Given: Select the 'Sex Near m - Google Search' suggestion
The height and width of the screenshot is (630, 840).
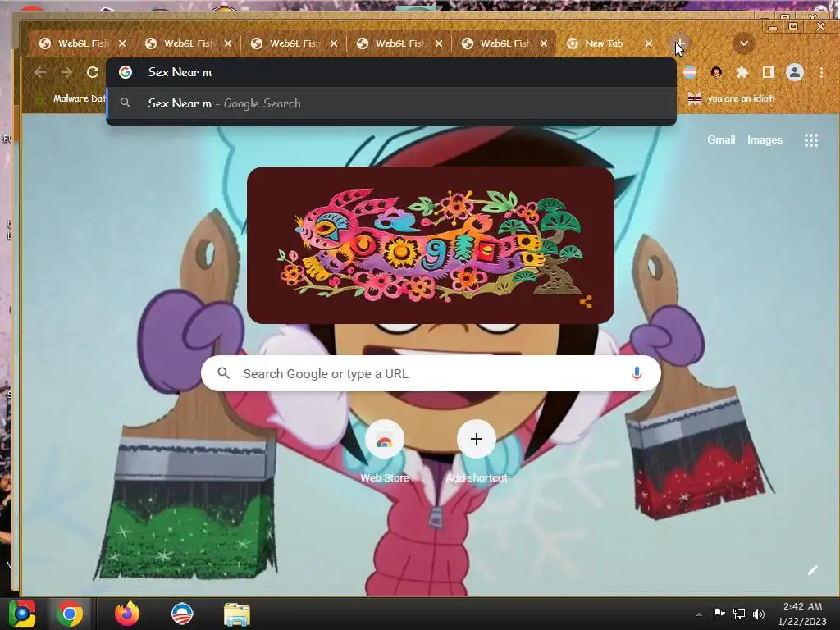Looking at the screenshot, I should 391,103.
